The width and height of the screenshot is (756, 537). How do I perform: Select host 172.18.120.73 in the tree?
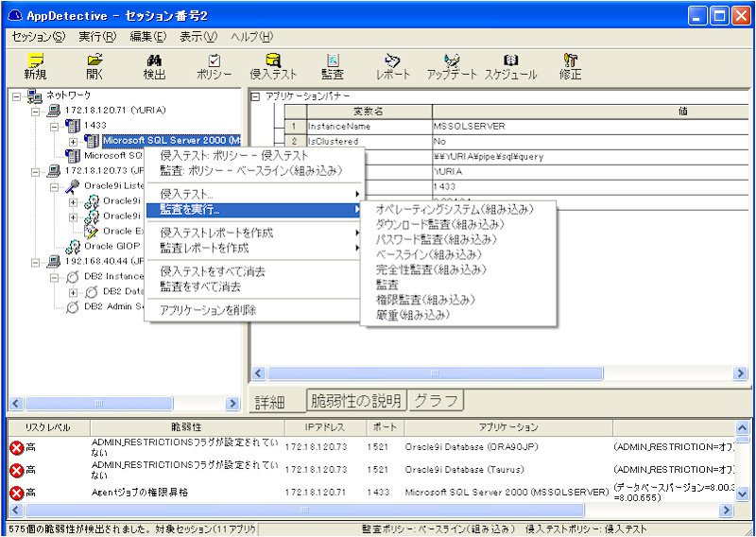102,171
